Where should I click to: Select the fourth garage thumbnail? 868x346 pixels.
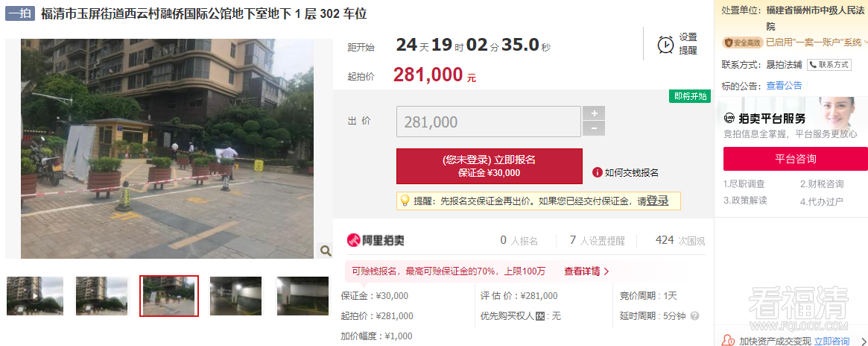[x=235, y=295]
